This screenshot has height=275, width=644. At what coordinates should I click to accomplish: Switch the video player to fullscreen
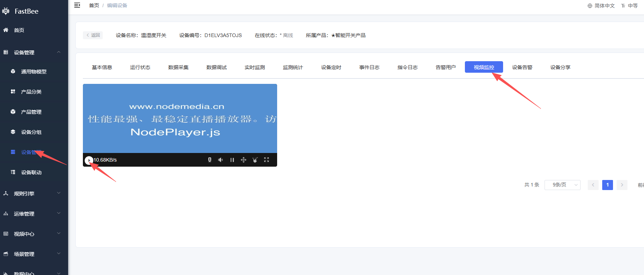(x=267, y=160)
